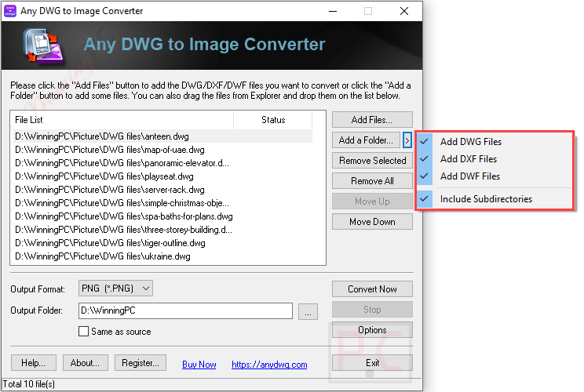Minimize the converter window
The width and height of the screenshot is (584, 392).
tap(333, 11)
